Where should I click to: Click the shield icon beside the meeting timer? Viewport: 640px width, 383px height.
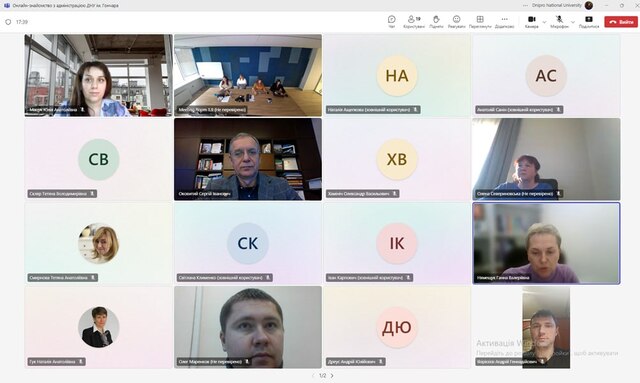[x=8, y=22]
